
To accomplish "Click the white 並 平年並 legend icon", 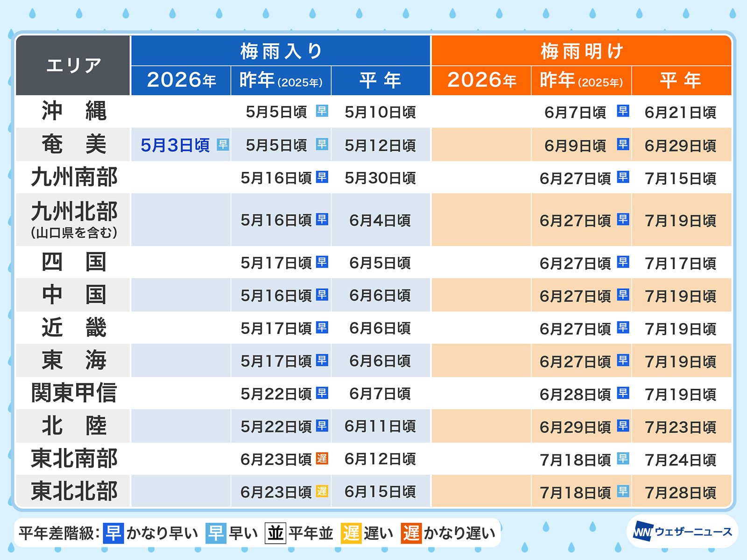I will tap(275, 533).
